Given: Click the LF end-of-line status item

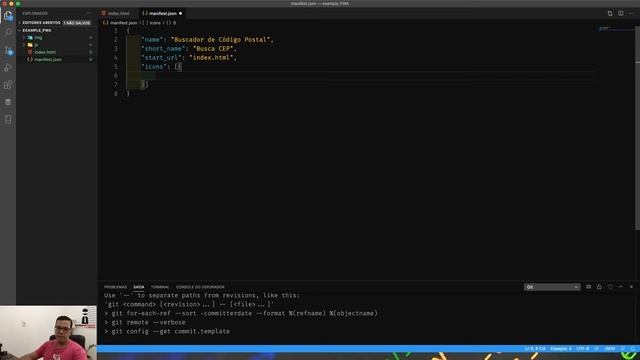Looking at the screenshot, I should coord(596,349).
